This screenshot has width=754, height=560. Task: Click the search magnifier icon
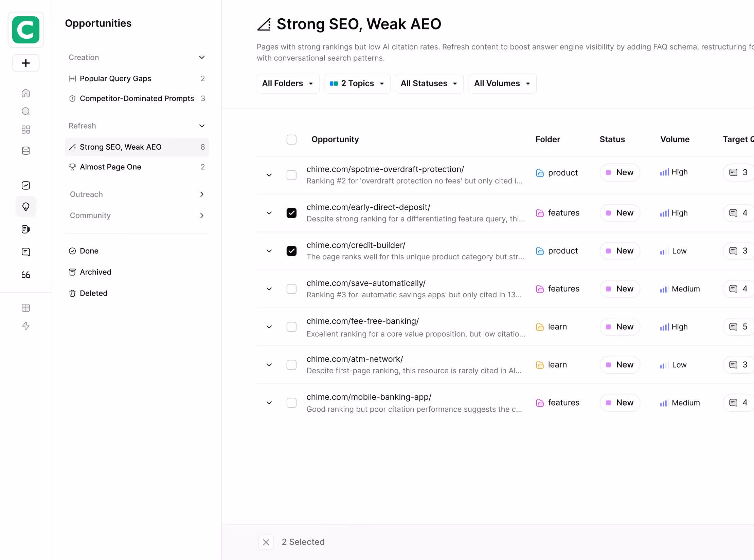[26, 111]
